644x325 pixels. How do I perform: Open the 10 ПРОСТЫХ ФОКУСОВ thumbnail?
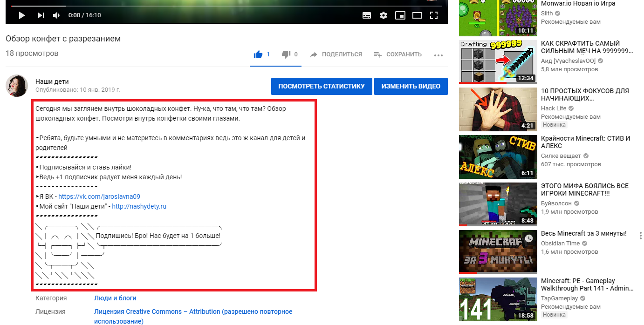[498, 109]
